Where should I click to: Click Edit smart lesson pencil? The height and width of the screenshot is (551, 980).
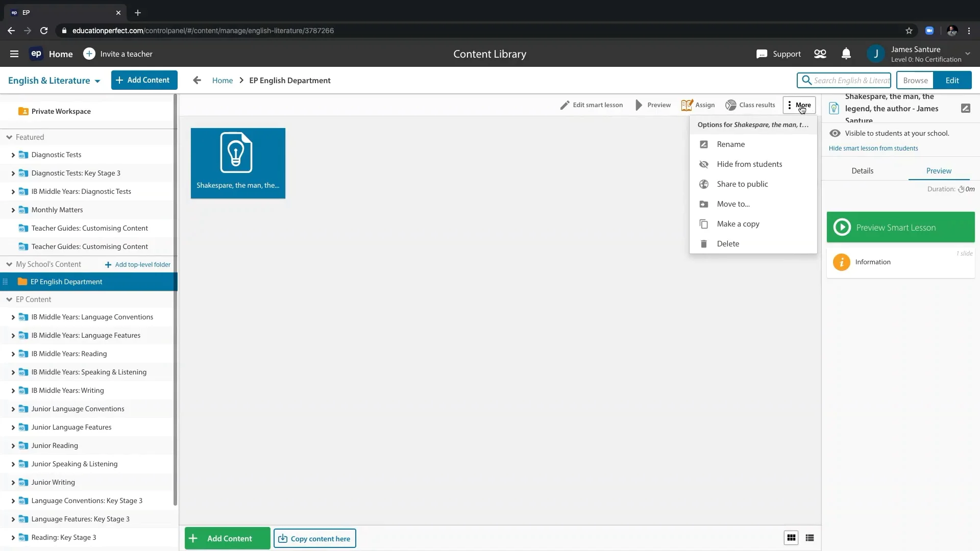coord(591,105)
